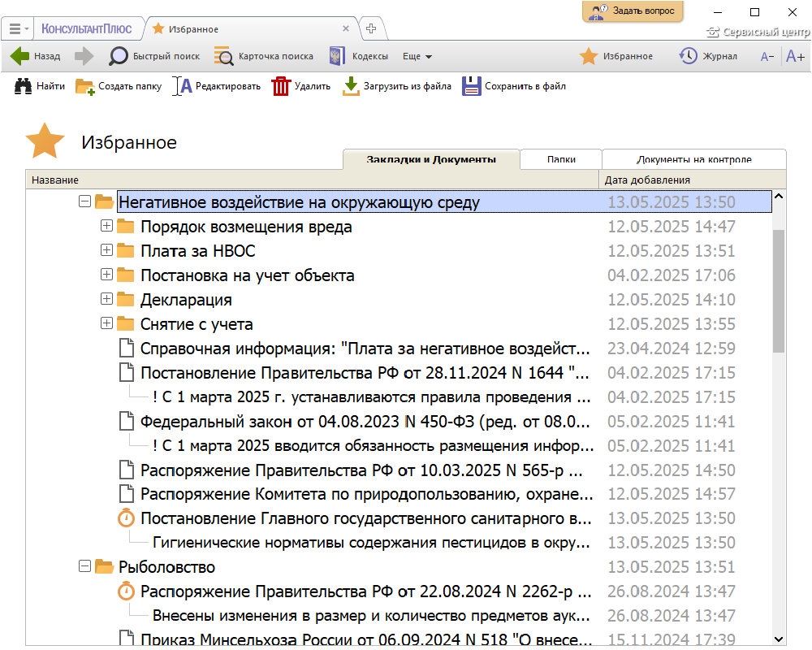Increase font size with A+ icon
The width and height of the screenshot is (812, 650).
point(795,56)
